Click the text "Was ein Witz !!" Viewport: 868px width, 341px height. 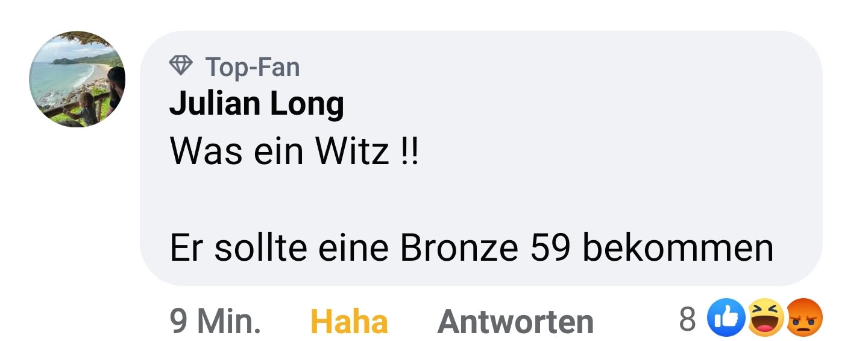coord(294,152)
